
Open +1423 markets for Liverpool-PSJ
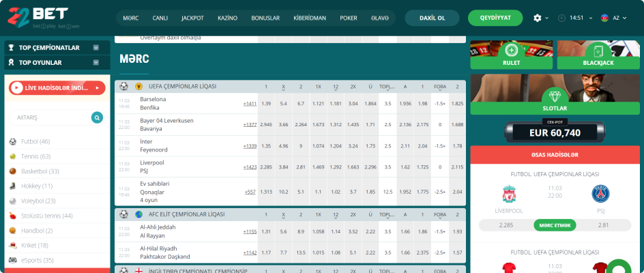250,167
